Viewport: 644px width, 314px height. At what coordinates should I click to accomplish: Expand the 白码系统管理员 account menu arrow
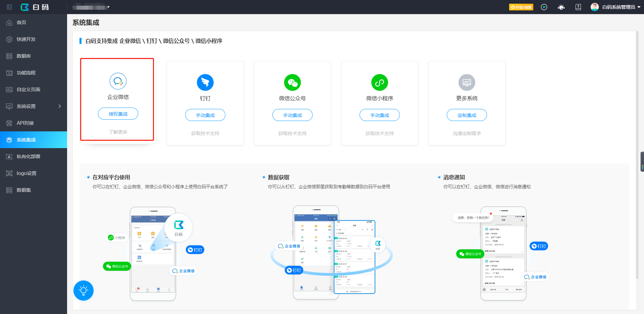coord(639,7)
